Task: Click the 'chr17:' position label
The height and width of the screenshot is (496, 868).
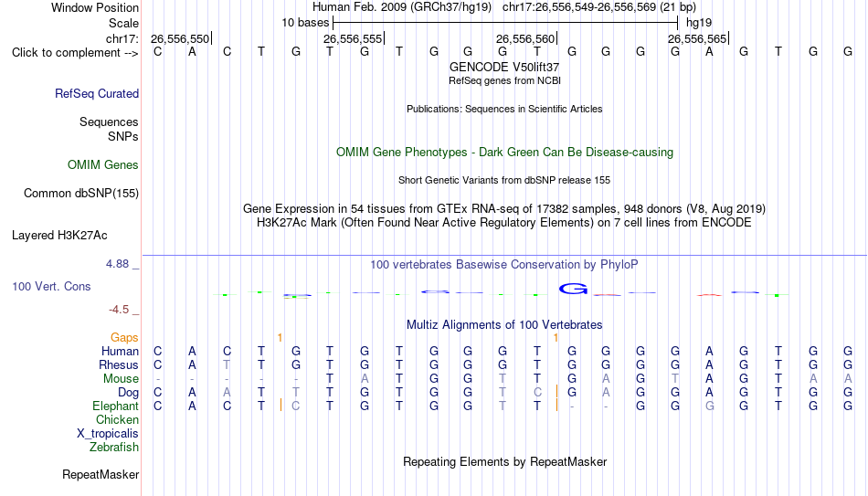Action: [122, 38]
